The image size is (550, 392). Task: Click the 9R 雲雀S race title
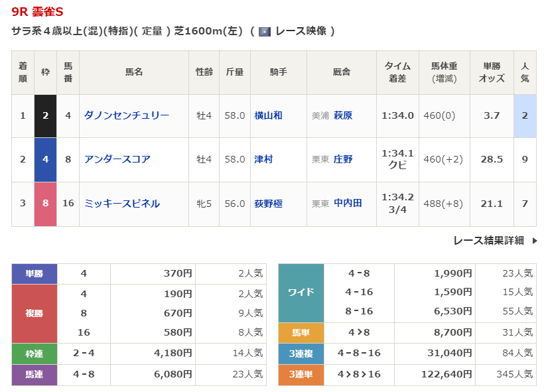(38, 12)
